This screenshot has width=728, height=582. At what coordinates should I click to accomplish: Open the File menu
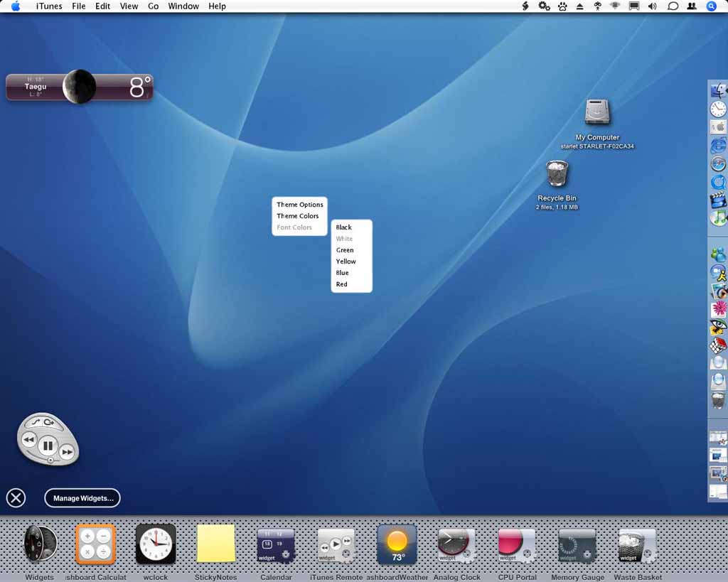[78, 6]
